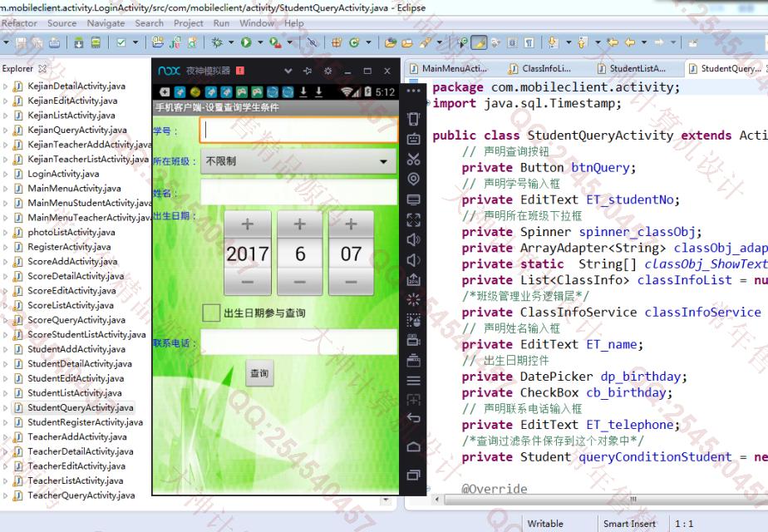The image size is (768, 532).
Task: Click the Nox three-dots more options icon
Action: click(413, 91)
